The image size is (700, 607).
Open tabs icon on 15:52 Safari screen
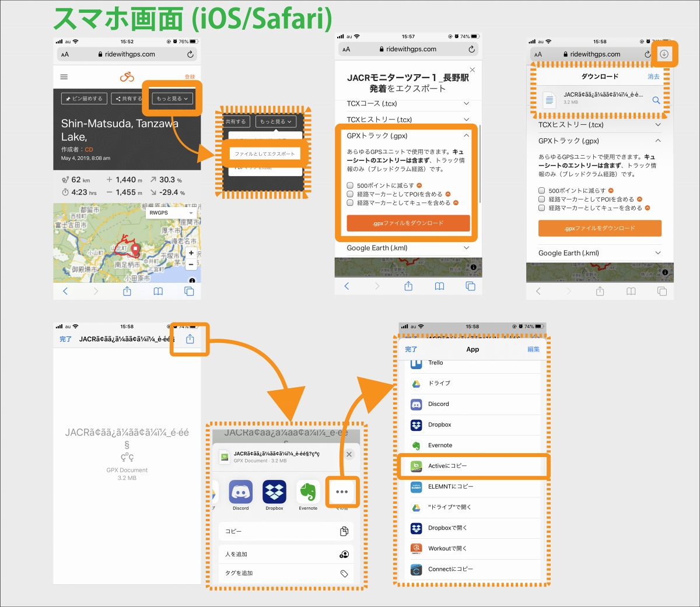[189, 291]
